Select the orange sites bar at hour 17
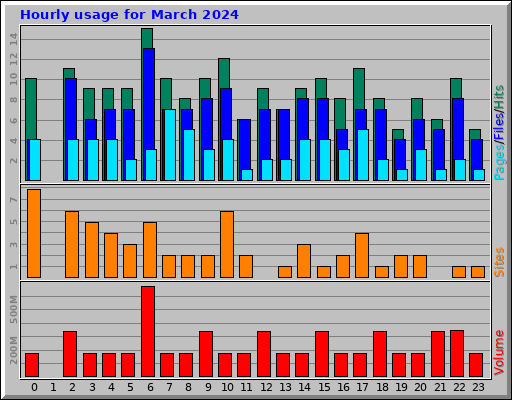 362,255
